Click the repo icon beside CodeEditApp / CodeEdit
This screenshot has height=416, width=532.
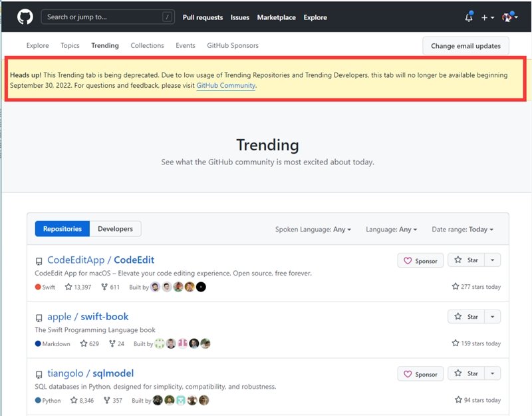(x=39, y=261)
